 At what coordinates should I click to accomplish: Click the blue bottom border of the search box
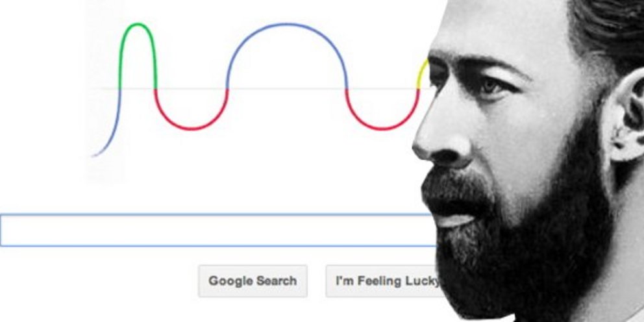(x=217, y=245)
